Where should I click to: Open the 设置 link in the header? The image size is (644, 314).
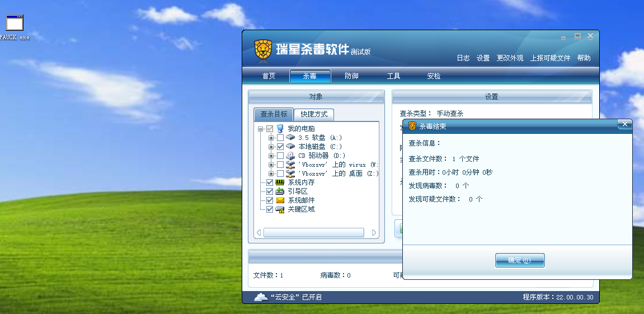483,58
